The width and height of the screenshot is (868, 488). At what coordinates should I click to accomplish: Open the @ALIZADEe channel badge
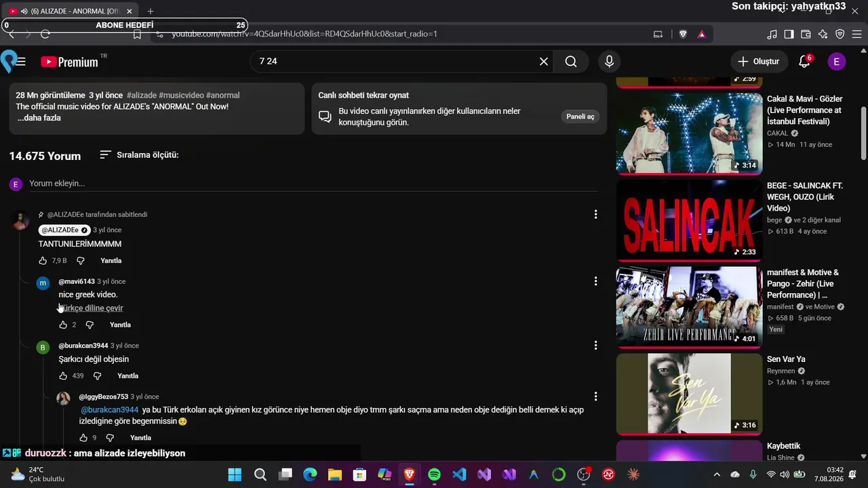(64, 230)
